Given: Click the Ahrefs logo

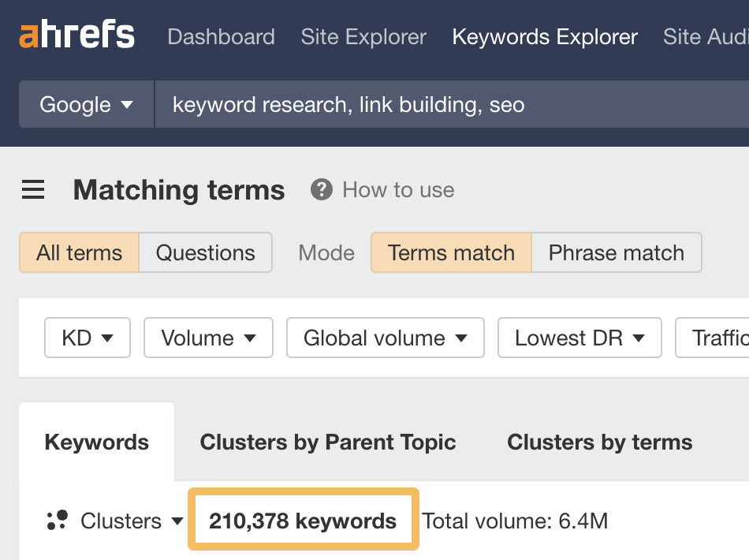Looking at the screenshot, I should pyautogui.click(x=75, y=35).
